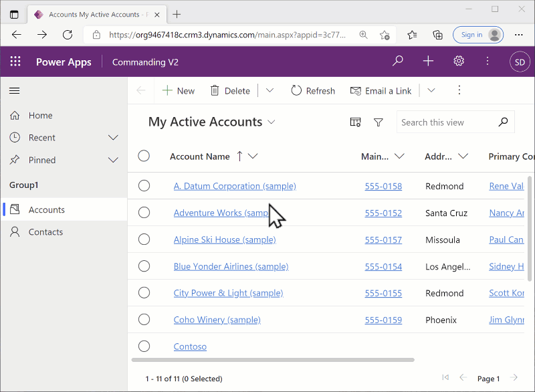Image resolution: width=535 pixels, height=392 pixels.
Task: Click the vertical grid scrollbar
Action: (x=530, y=229)
